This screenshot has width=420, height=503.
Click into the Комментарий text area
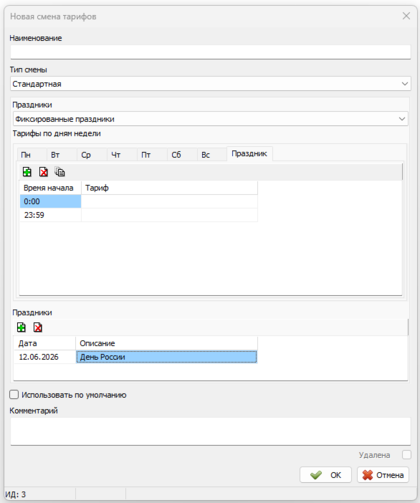tap(210, 431)
